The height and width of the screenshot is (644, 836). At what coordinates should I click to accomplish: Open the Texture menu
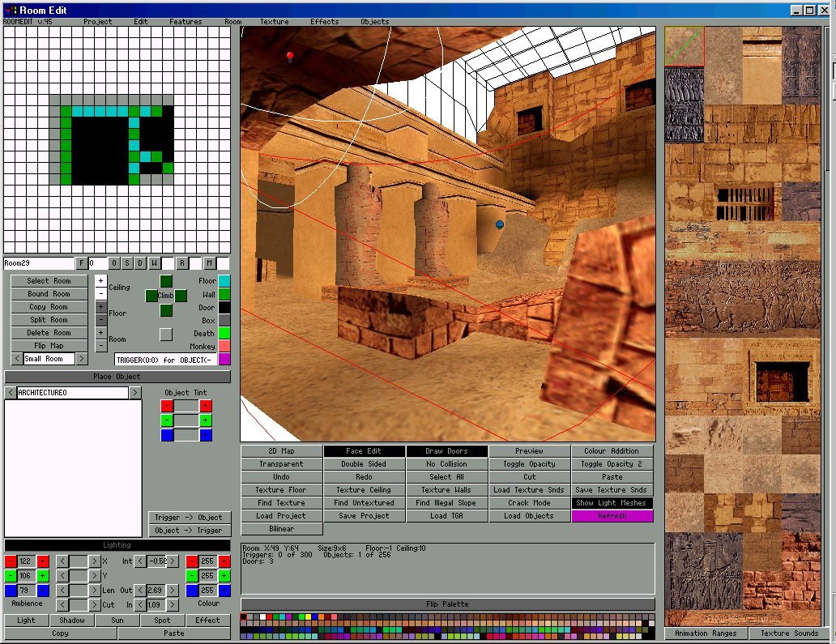274,22
